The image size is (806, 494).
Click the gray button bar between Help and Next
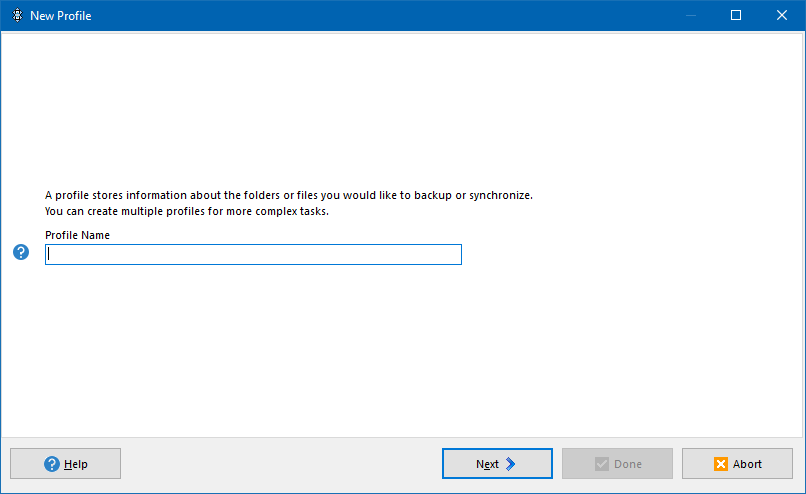(x=280, y=464)
